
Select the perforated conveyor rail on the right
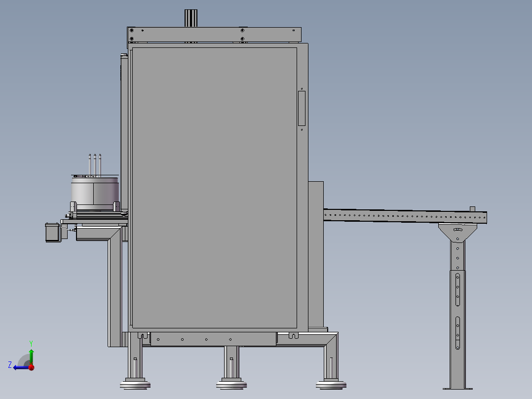click(405, 216)
